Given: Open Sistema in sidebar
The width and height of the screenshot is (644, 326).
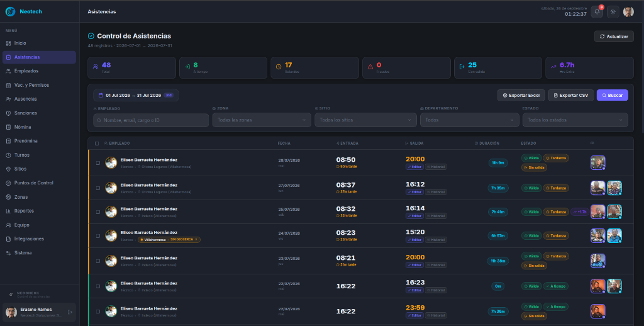Looking at the screenshot, I should [x=40, y=253].
